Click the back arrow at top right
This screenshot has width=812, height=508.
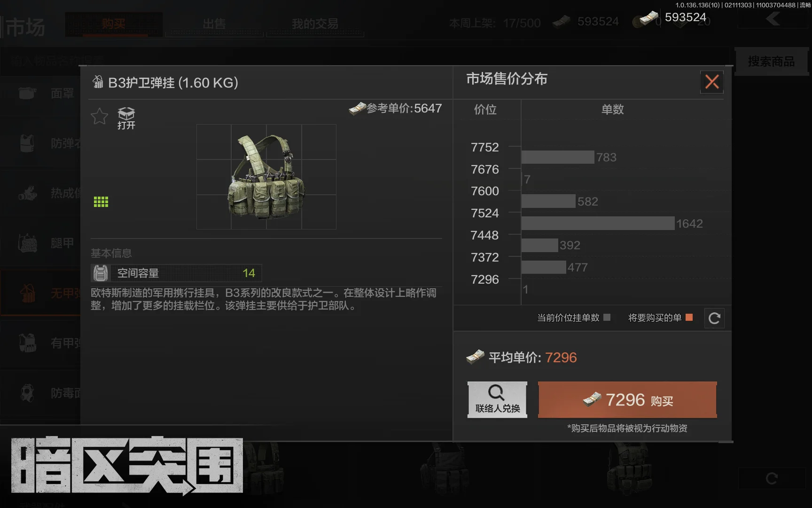[772, 19]
